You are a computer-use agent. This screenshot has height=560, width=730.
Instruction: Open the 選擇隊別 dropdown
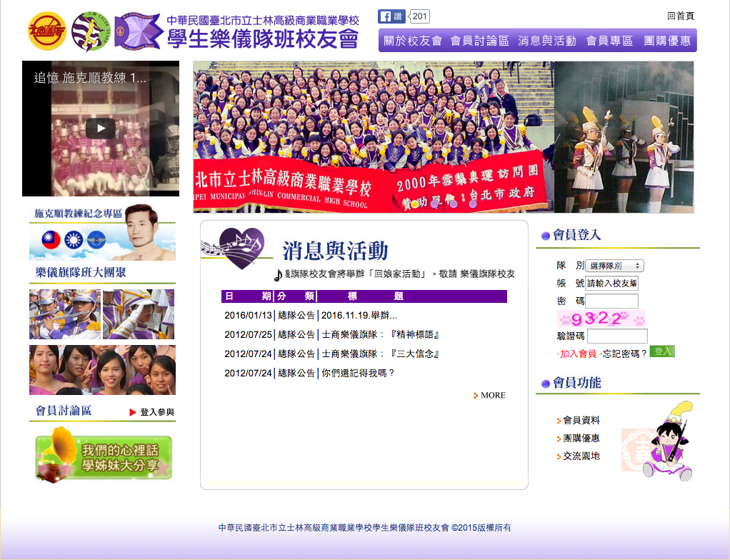click(x=614, y=266)
